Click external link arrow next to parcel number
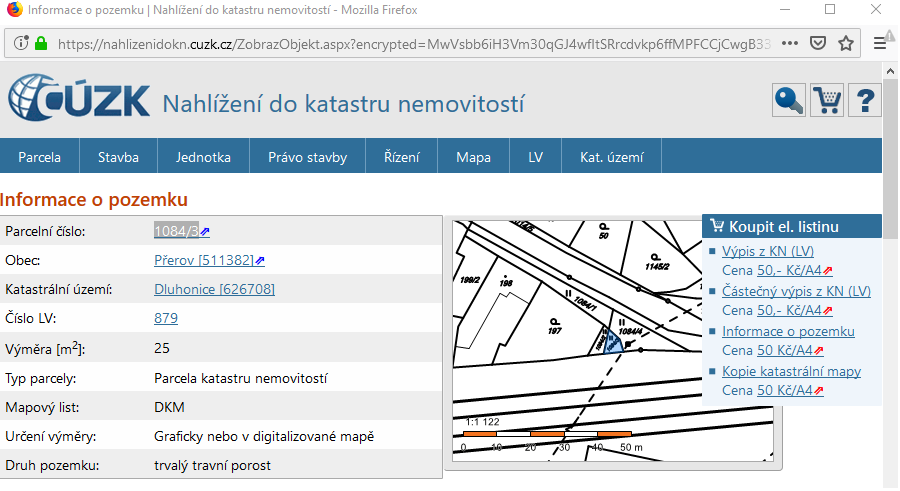The width and height of the screenshot is (900, 491). tap(205, 232)
